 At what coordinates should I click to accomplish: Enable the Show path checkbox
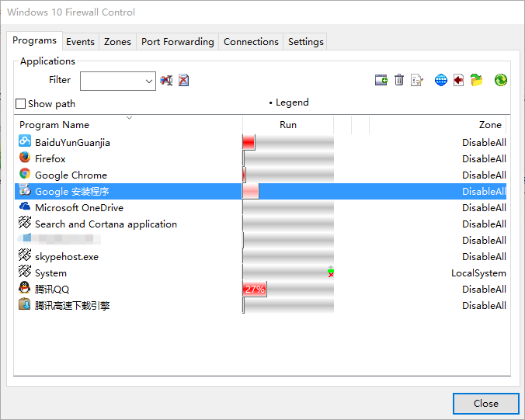click(x=21, y=103)
